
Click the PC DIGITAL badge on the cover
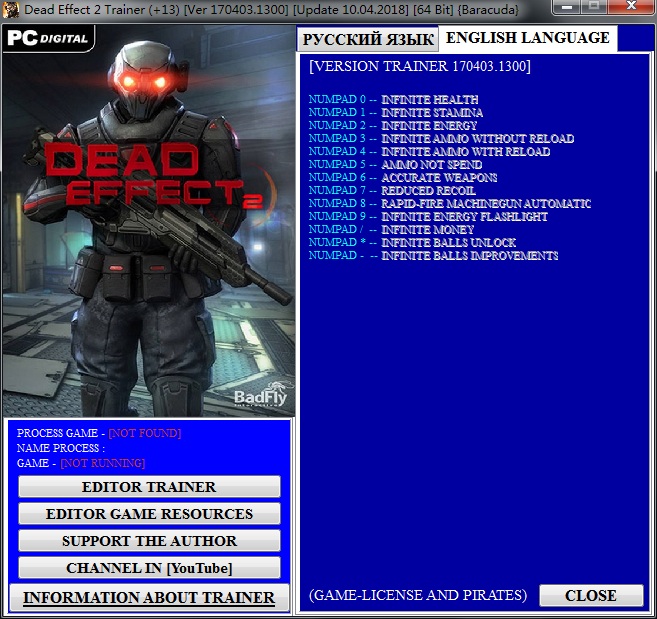coord(48,39)
